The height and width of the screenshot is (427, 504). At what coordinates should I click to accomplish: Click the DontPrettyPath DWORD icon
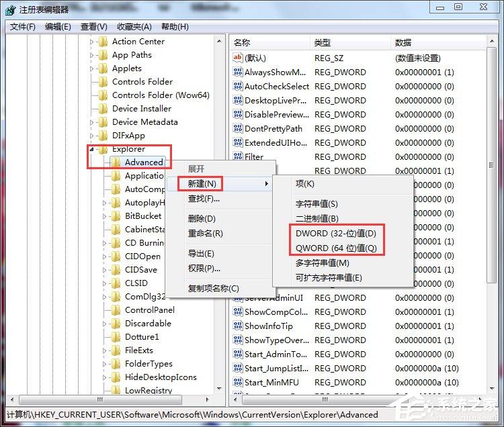pyautogui.click(x=237, y=128)
